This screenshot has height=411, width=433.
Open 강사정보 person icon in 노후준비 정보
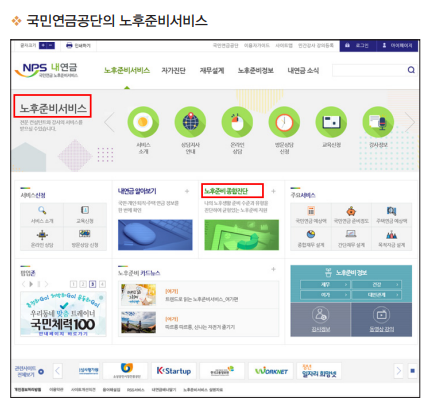click(321, 315)
